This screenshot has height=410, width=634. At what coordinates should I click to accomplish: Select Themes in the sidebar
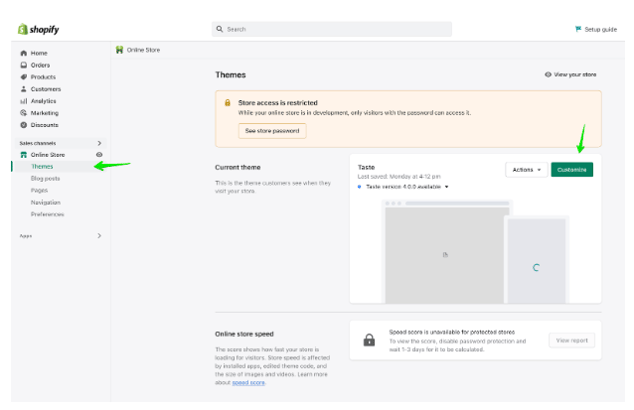(42, 166)
